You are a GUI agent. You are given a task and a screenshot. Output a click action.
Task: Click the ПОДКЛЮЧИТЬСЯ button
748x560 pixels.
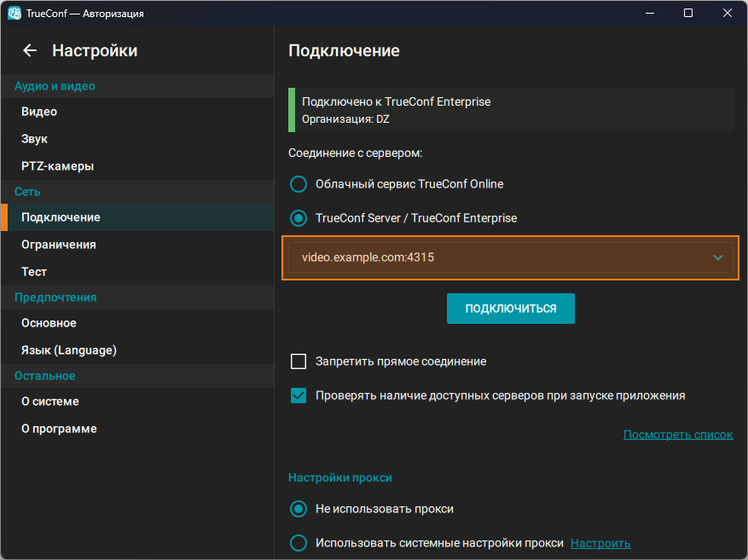coord(510,309)
